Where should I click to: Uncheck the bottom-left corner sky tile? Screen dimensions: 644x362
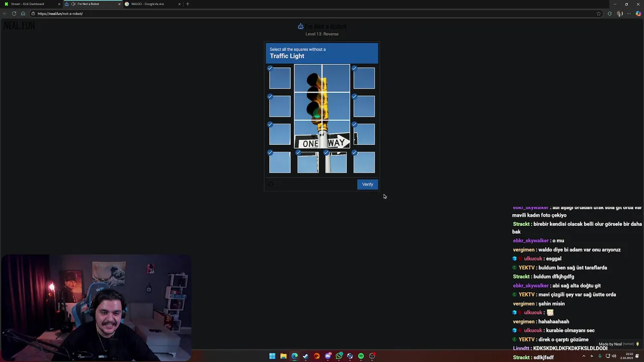pos(280,162)
